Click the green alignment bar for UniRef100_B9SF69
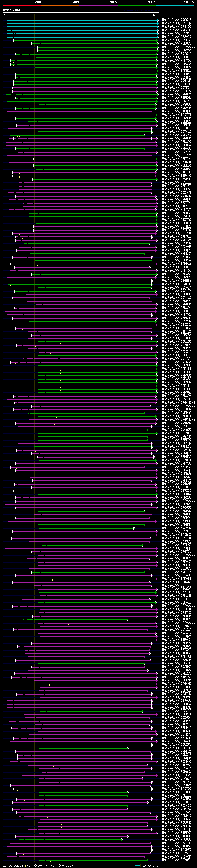Viewport: 197px width, 868px height. pyautogui.click(x=86, y=40)
